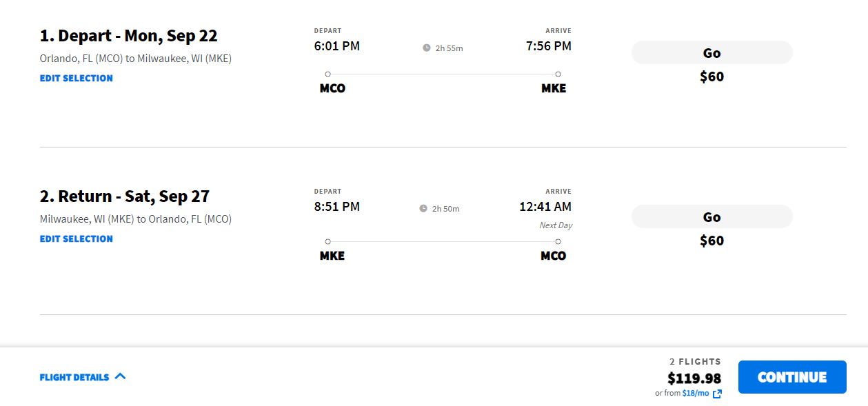Screen dimensions: 868x406
Task: Edit selection for the Sep 22 departing flight
Action: click(x=77, y=78)
